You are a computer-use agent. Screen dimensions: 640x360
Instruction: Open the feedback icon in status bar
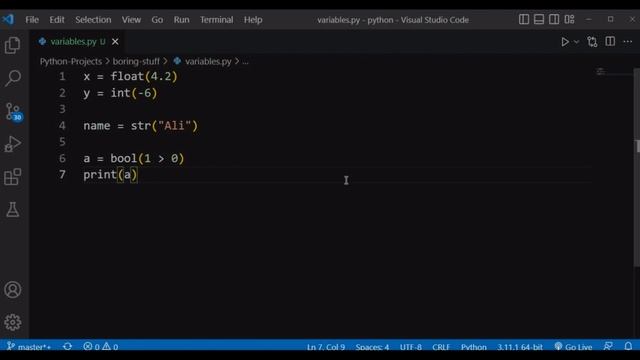608,346
